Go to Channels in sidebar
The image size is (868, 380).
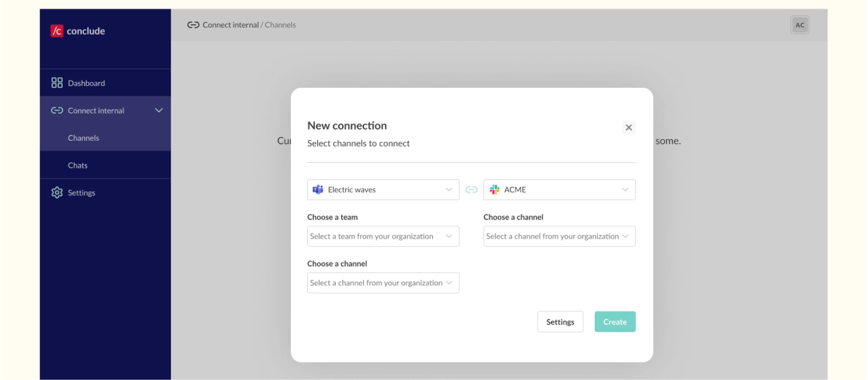pyautogui.click(x=105, y=138)
